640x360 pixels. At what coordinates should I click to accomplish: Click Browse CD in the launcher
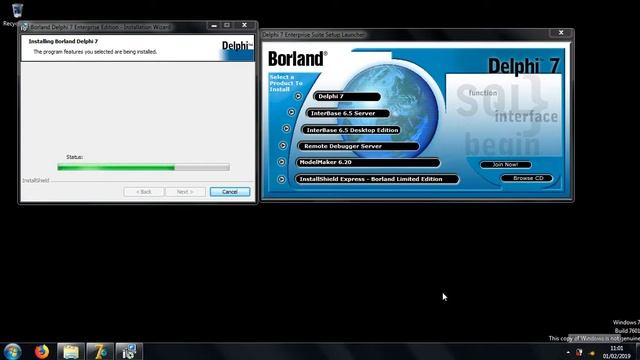tap(527, 178)
